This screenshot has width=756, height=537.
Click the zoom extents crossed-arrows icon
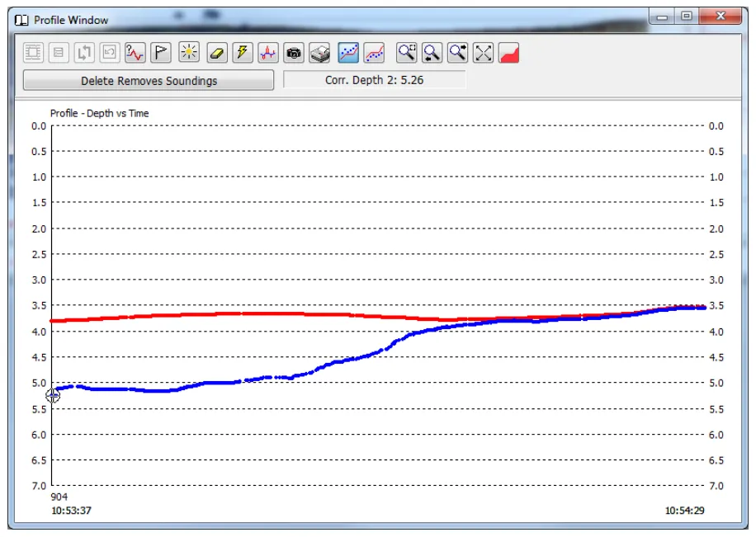[x=483, y=53]
